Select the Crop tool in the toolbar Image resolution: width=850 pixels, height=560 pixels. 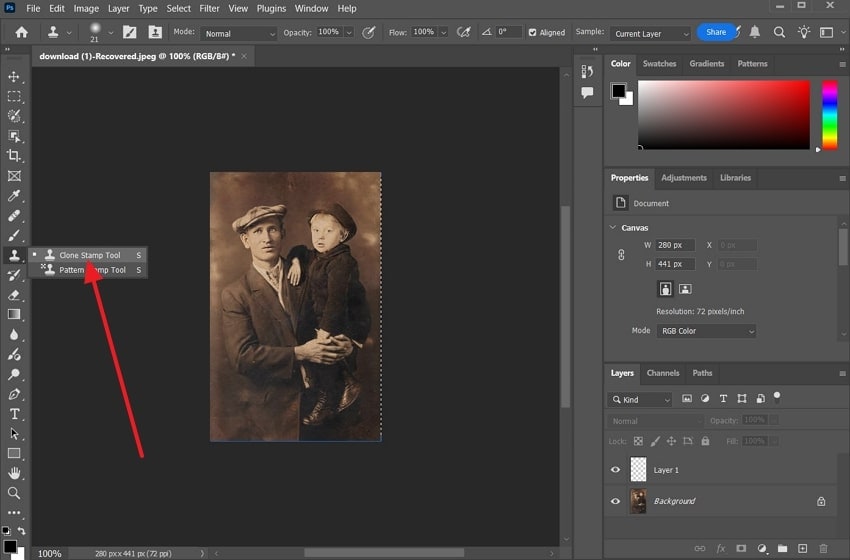coord(14,156)
